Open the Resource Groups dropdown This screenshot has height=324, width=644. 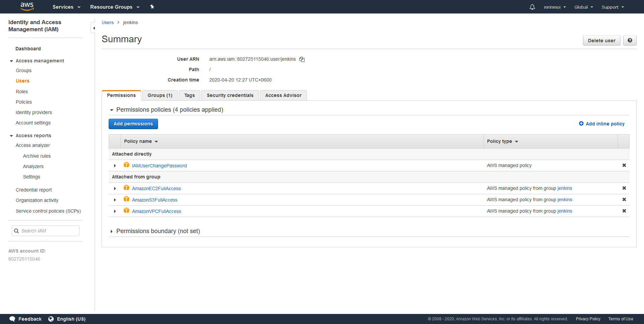tap(115, 7)
